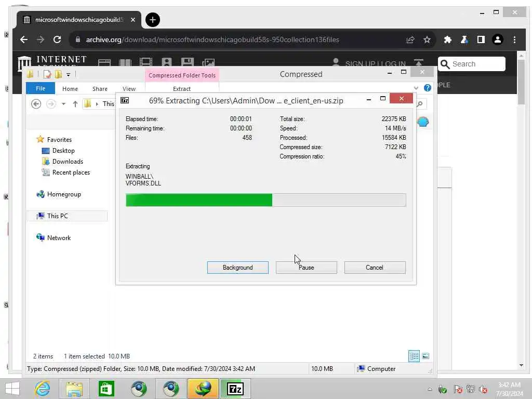Open browser profile avatar

click(497, 39)
